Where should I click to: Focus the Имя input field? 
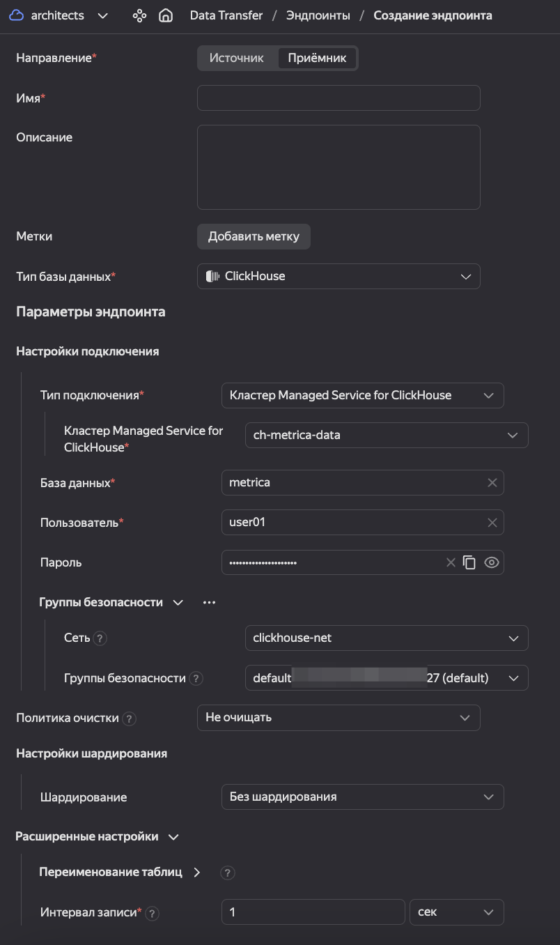[x=339, y=98]
